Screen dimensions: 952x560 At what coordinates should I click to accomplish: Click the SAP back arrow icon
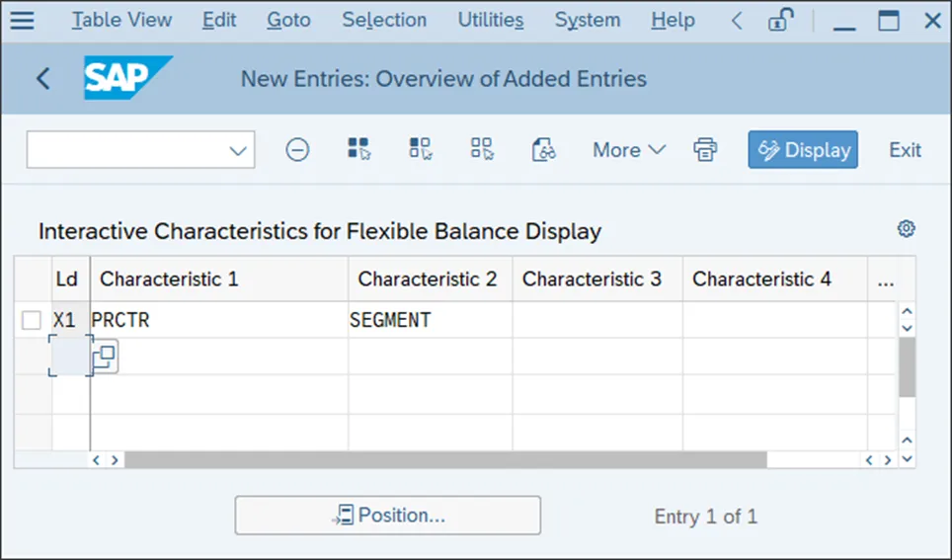(42, 79)
